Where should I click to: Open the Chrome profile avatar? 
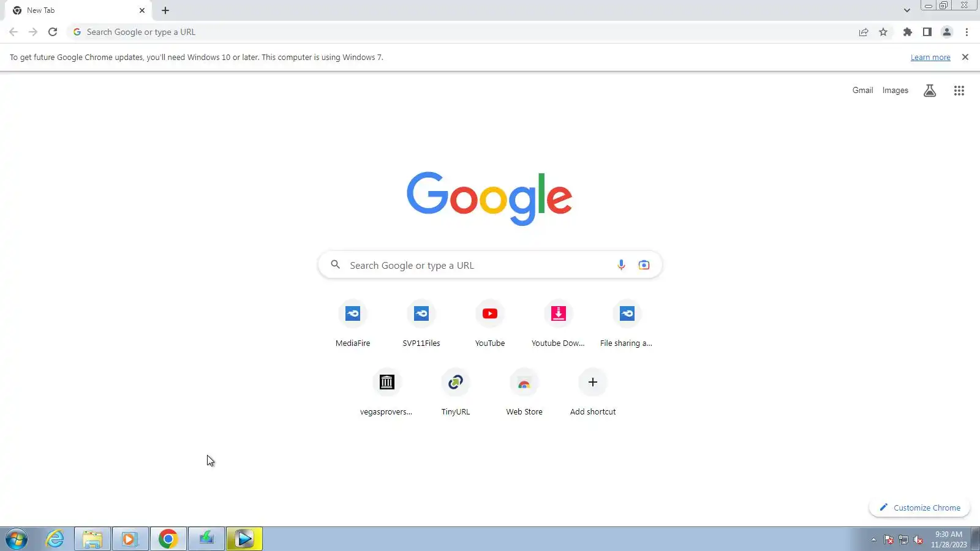(947, 32)
